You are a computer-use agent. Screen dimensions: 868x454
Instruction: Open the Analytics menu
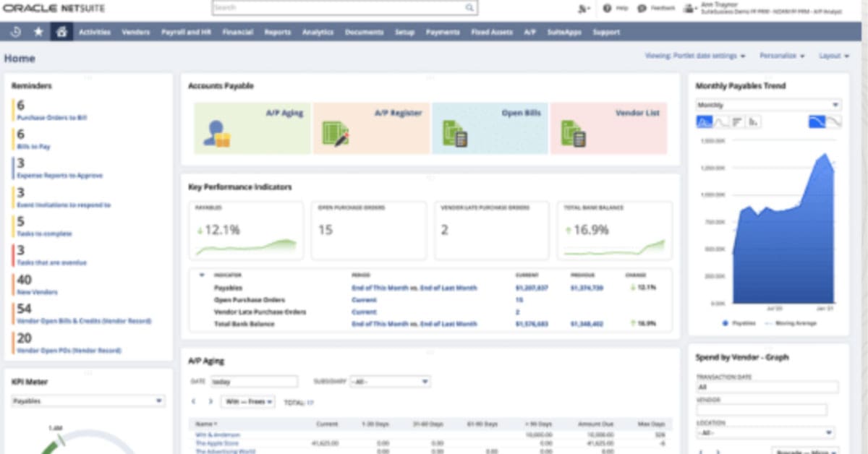tap(318, 33)
